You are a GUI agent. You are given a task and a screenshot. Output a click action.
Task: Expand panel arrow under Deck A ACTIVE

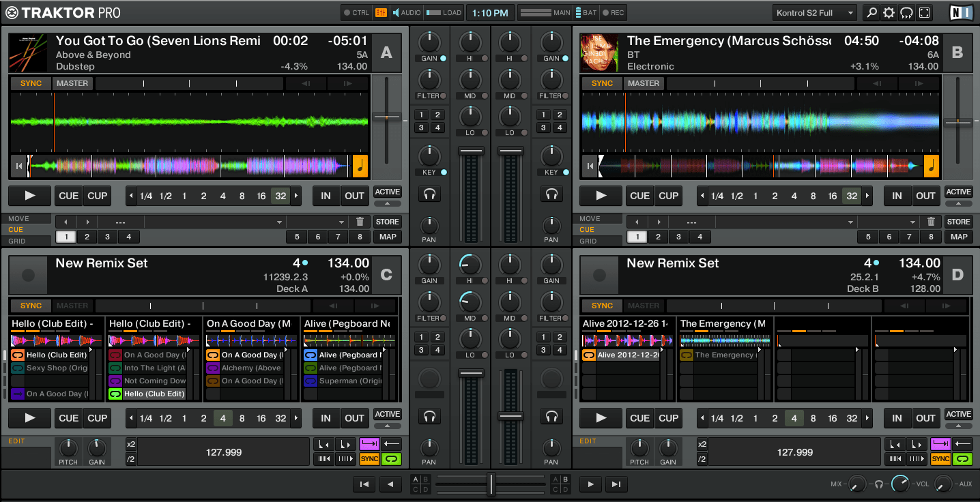point(388,203)
